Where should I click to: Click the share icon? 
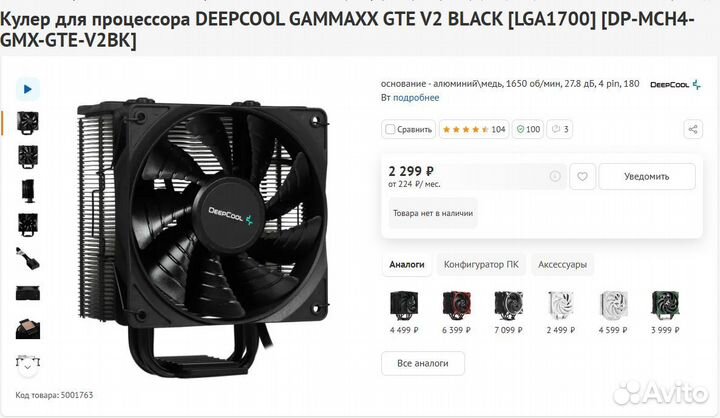(x=693, y=129)
